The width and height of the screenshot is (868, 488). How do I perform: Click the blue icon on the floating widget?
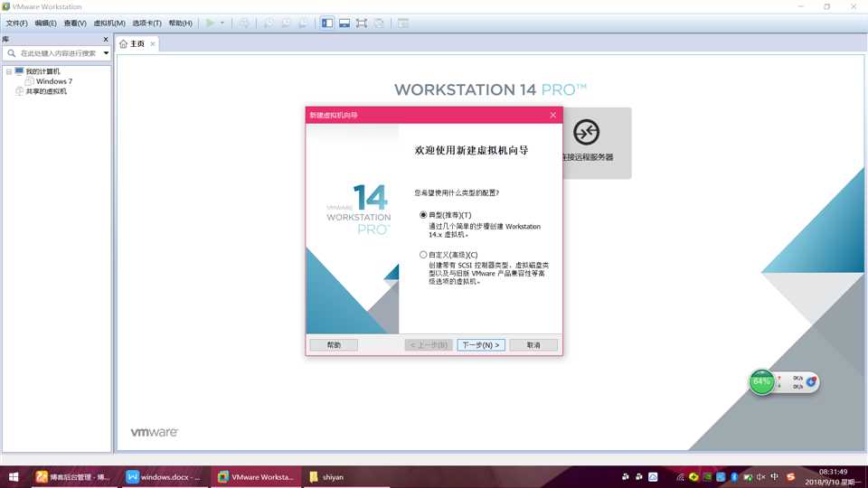pyautogui.click(x=812, y=381)
